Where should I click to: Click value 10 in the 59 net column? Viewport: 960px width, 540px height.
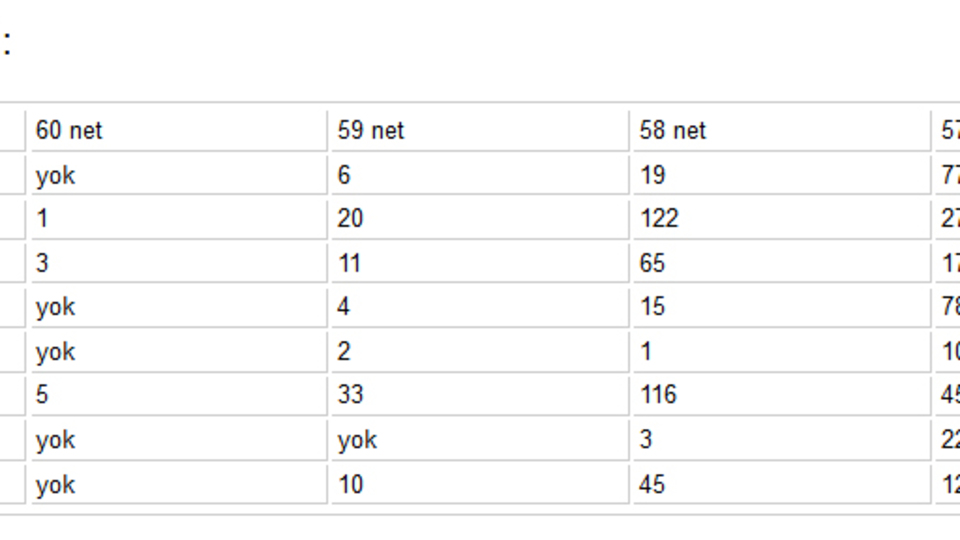[x=351, y=485]
